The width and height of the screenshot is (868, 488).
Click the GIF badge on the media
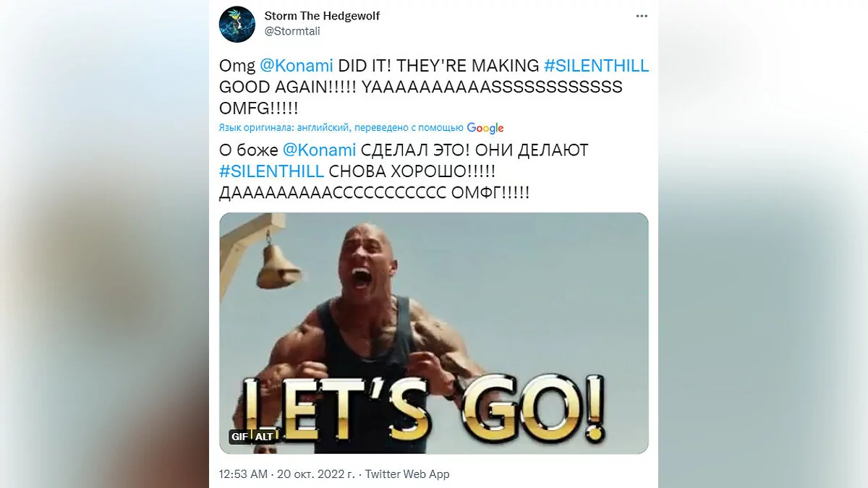[239, 437]
